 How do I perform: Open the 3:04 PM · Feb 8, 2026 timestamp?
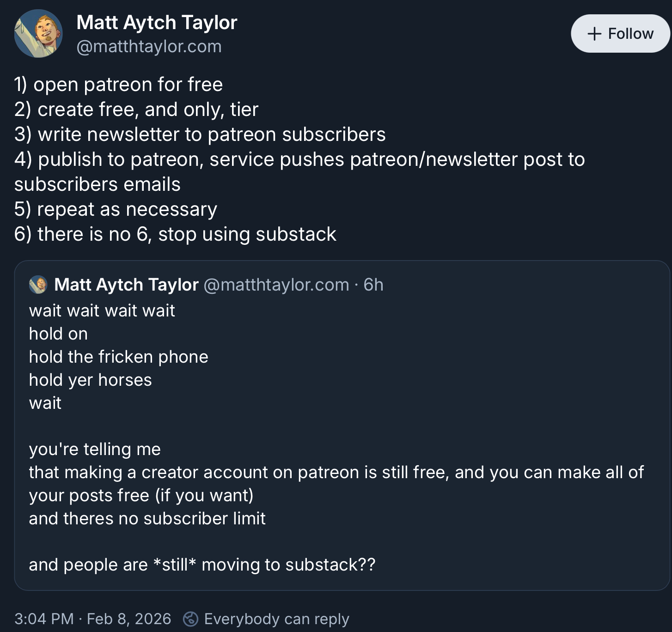(92, 619)
